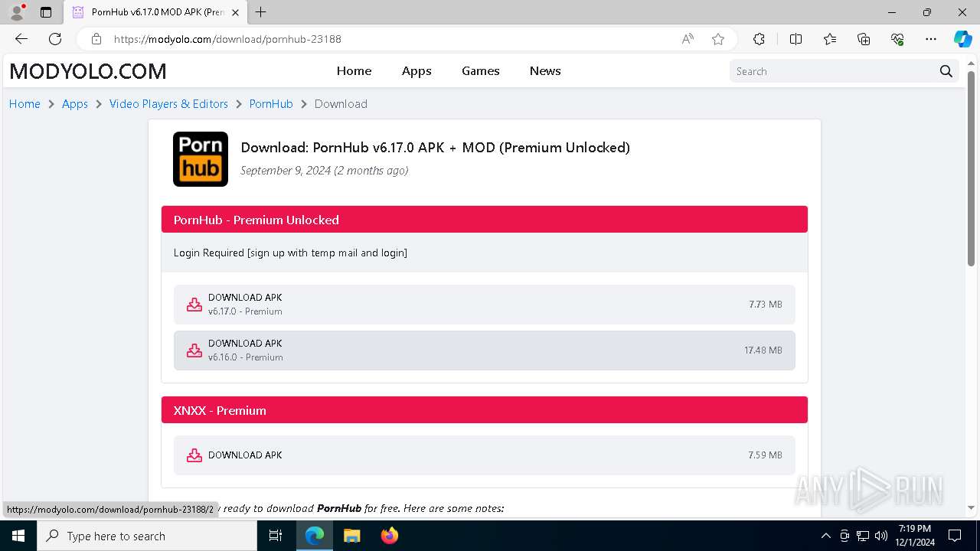Viewport: 980px width, 551px height.
Task: Focus the site Search input field
Action: [833, 71]
